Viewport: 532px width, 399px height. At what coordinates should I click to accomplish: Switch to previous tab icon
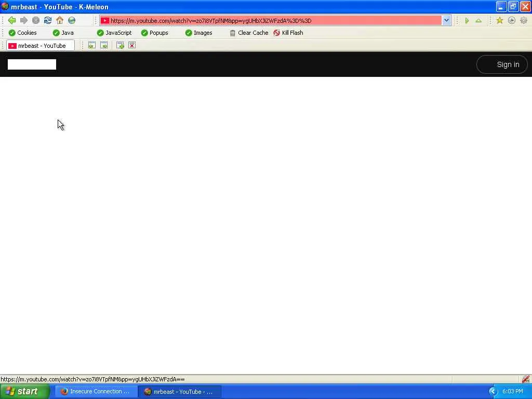[x=91, y=45]
